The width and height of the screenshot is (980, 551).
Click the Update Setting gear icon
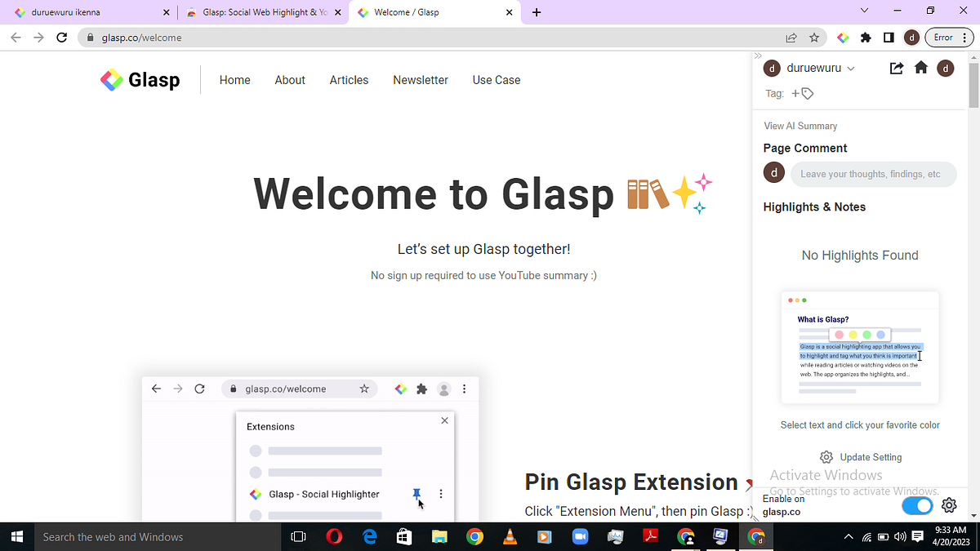pyautogui.click(x=826, y=457)
